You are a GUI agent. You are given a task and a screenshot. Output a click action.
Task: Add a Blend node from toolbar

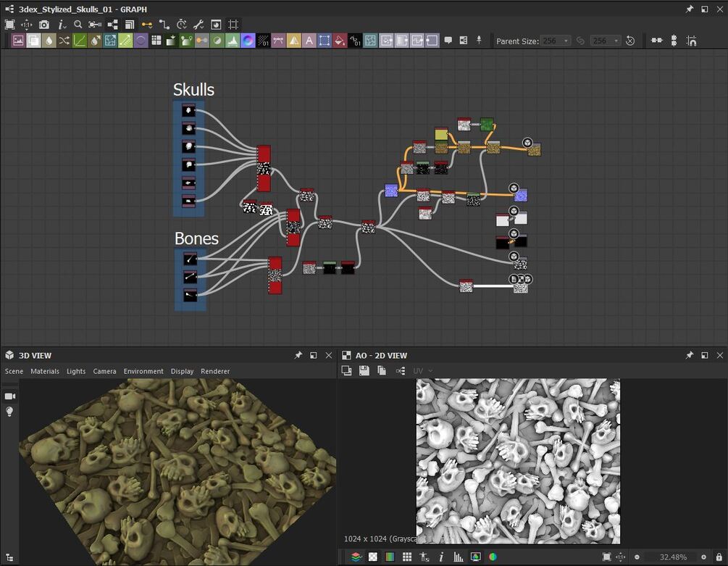33,41
